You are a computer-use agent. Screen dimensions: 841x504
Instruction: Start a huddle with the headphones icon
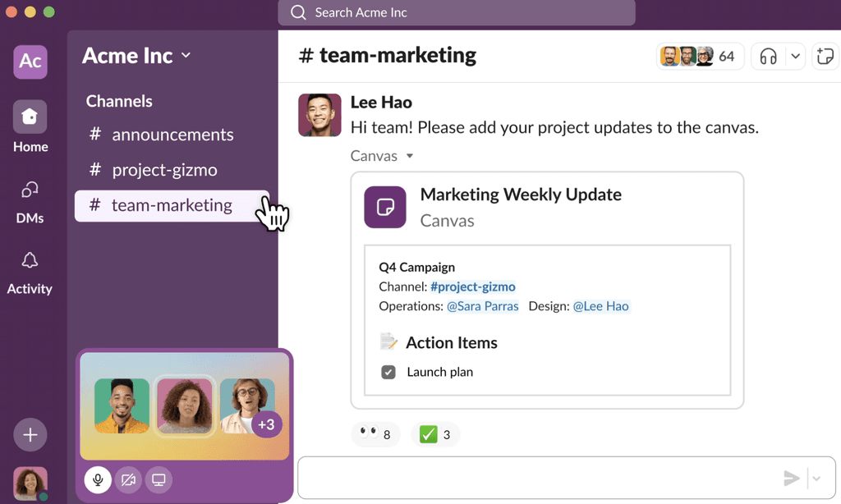click(x=769, y=56)
